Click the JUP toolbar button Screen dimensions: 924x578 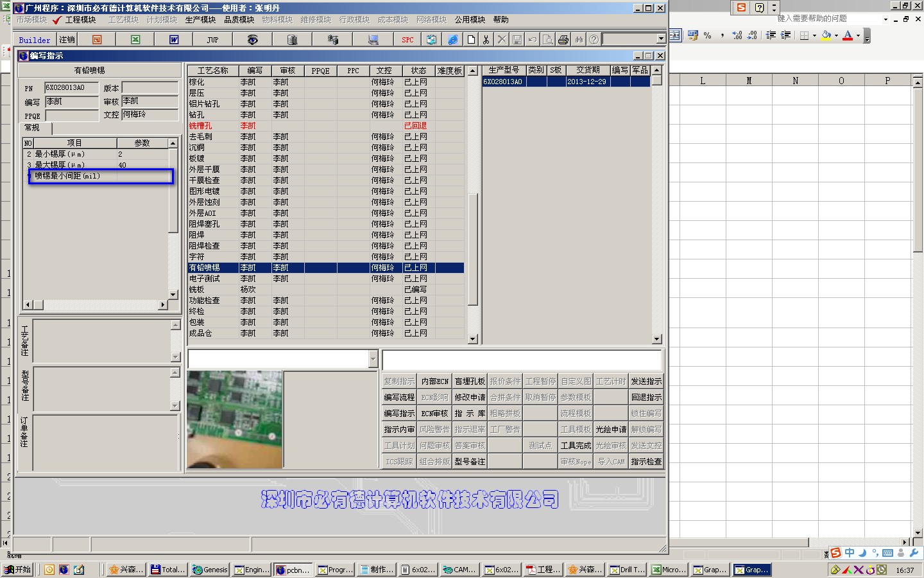(212, 40)
